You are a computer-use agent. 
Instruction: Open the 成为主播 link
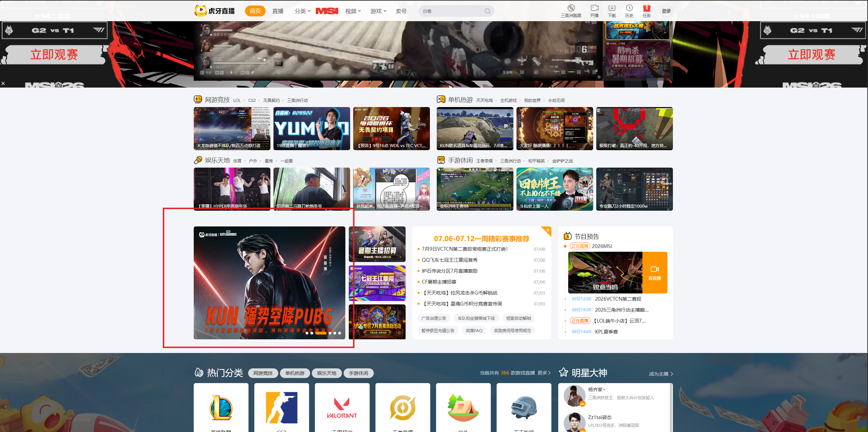661,374
